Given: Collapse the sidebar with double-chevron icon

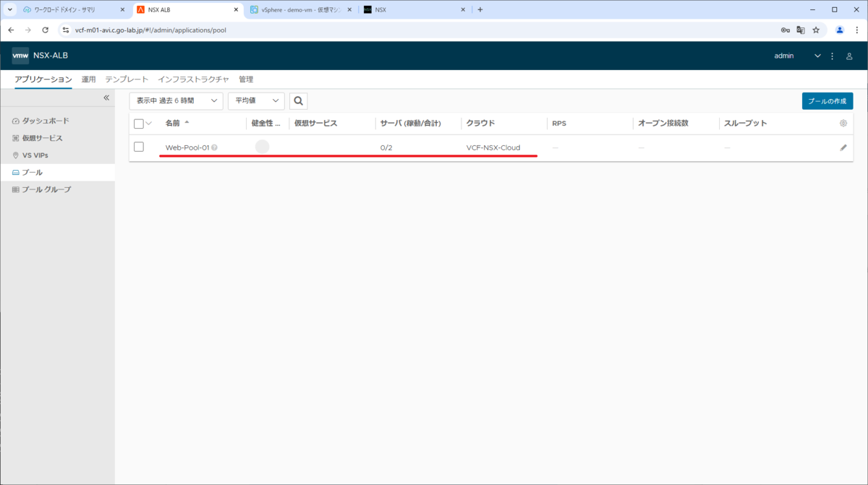Looking at the screenshot, I should click(x=106, y=98).
